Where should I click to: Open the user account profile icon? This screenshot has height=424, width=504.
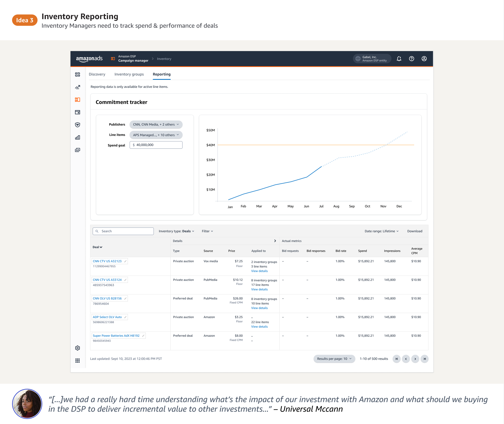click(424, 59)
